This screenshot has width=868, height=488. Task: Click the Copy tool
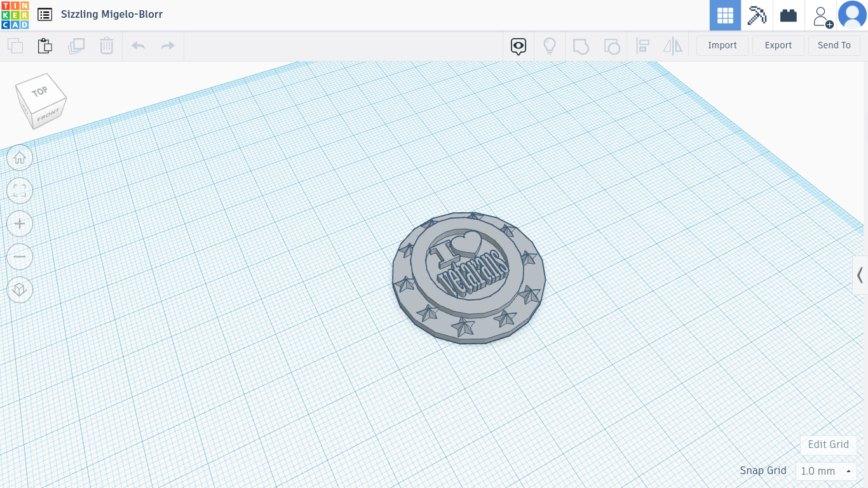pos(15,46)
